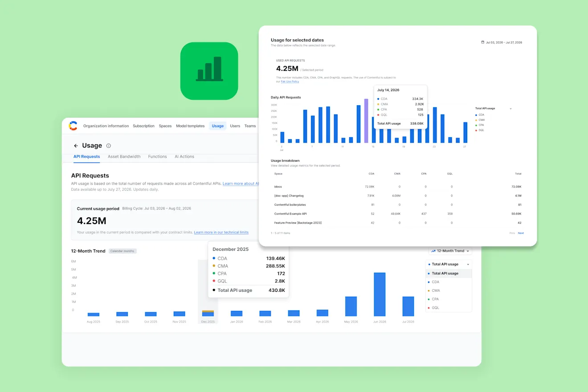Click the purple July 14 bar

tap(366, 121)
